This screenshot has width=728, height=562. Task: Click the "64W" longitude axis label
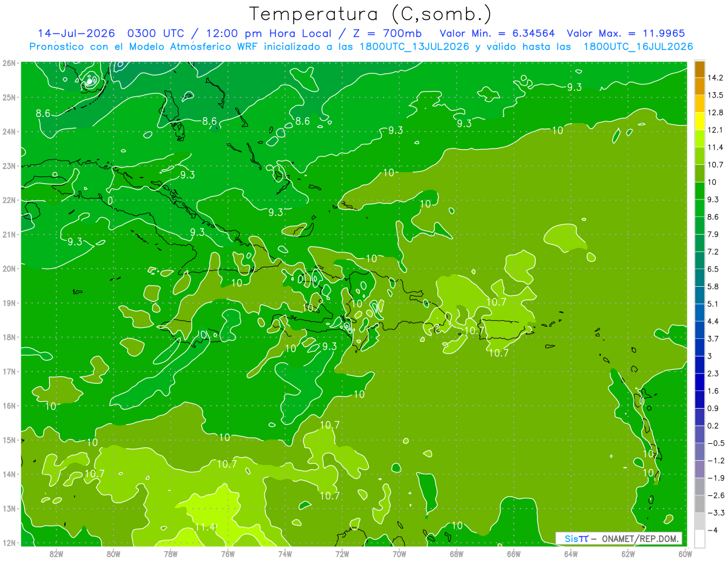pos(571,554)
